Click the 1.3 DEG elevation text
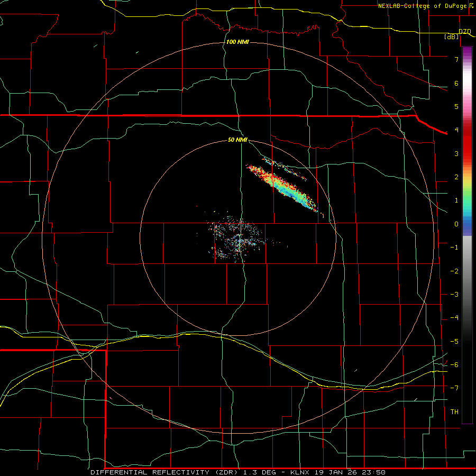Viewport: 476px width, 476px height. (x=260, y=472)
